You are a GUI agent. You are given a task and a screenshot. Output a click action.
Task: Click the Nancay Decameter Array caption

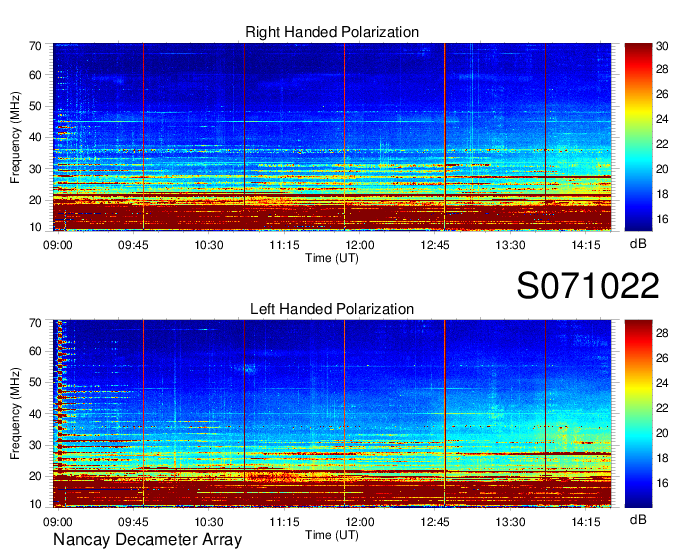click(147, 540)
